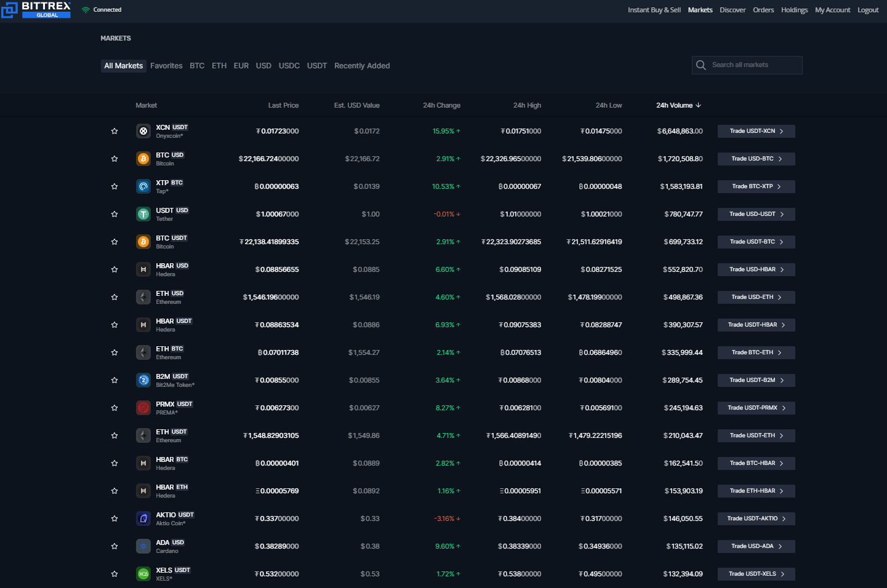Click the USDT Tether coin icon
887x588 pixels.
143,214
